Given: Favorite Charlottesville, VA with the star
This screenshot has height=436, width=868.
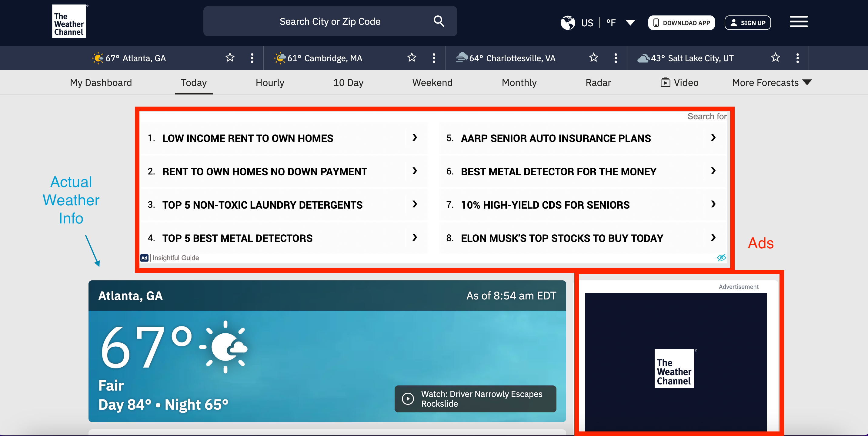Looking at the screenshot, I should point(594,57).
